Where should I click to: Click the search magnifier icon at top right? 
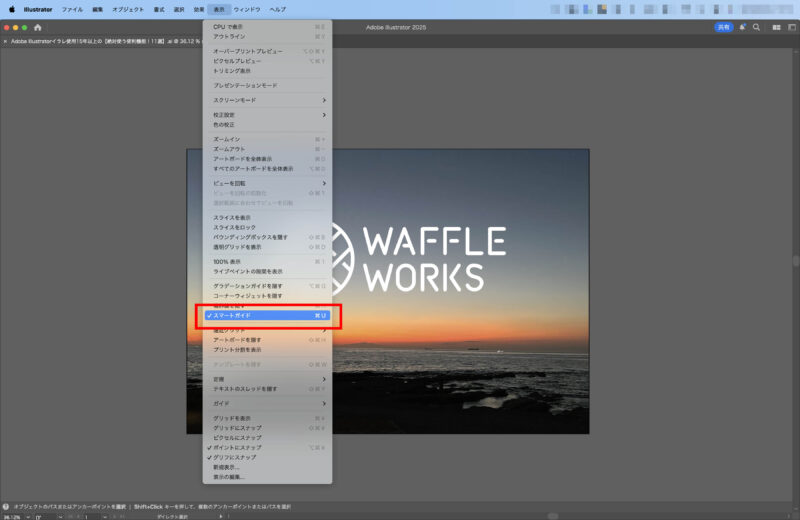point(756,27)
